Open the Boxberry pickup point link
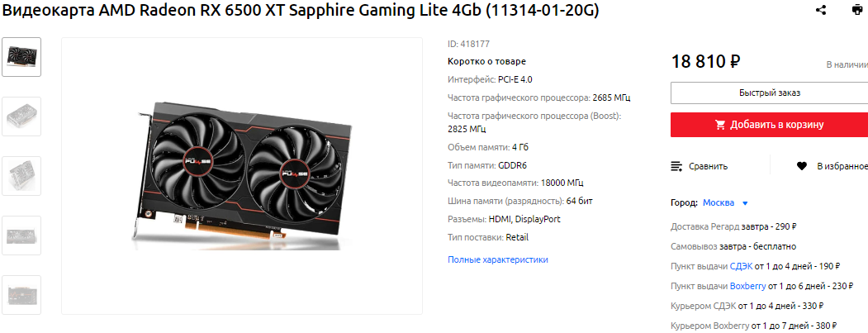 pos(748,286)
